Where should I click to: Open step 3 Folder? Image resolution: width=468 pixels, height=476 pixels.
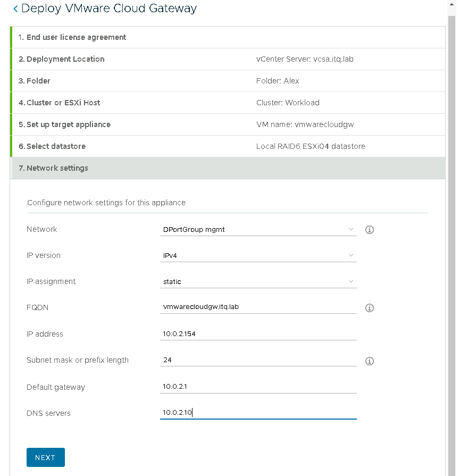click(x=228, y=81)
